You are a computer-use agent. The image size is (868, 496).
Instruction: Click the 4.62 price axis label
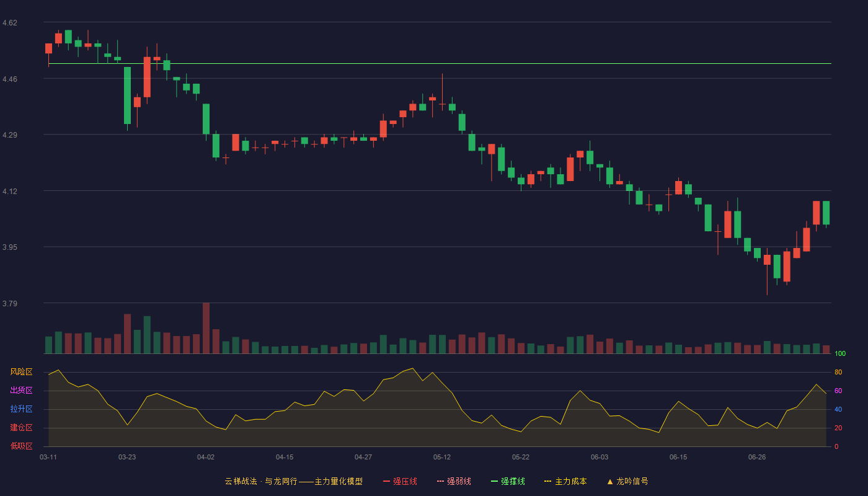pos(10,23)
